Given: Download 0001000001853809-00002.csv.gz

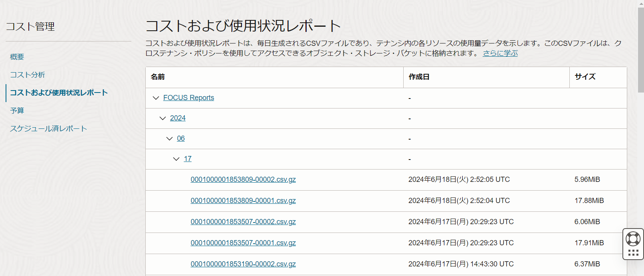Looking at the screenshot, I should pyautogui.click(x=243, y=179).
